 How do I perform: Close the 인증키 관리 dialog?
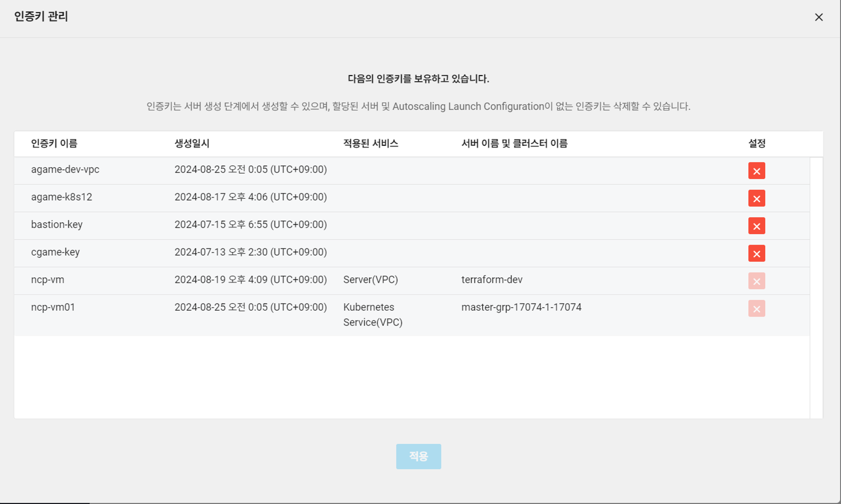(818, 17)
